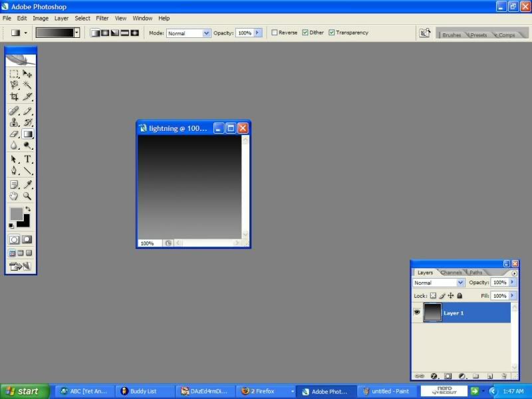Create a new layer set folder
Image resolution: width=532 pixels, height=399 pixels.
pyautogui.click(x=475, y=376)
